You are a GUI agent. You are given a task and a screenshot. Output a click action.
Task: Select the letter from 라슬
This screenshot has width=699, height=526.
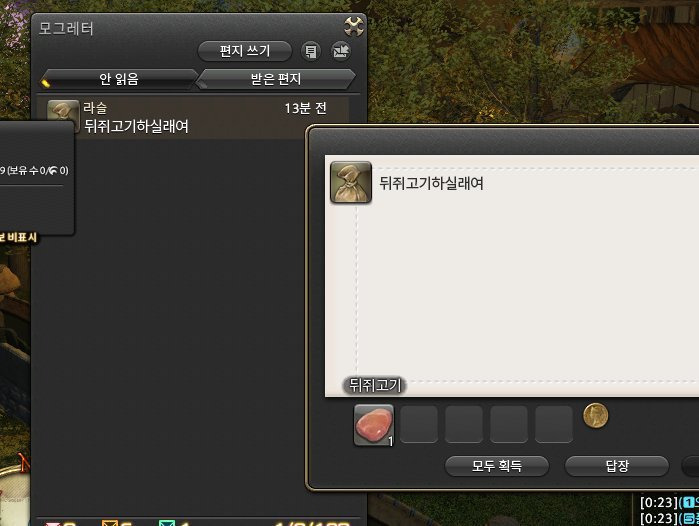pyautogui.click(x=197, y=117)
